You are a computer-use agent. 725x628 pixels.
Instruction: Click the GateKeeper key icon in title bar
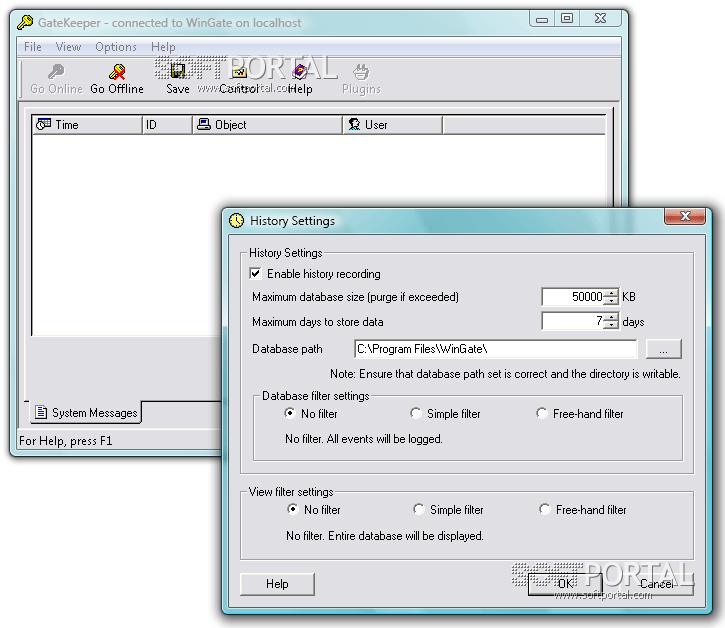25,22
